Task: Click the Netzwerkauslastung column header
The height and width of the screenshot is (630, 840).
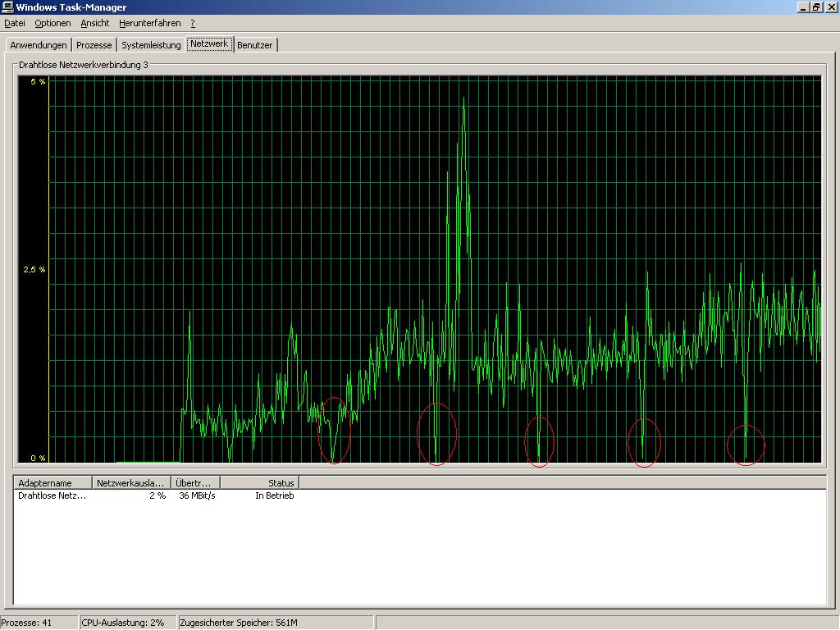Action: 131,483
